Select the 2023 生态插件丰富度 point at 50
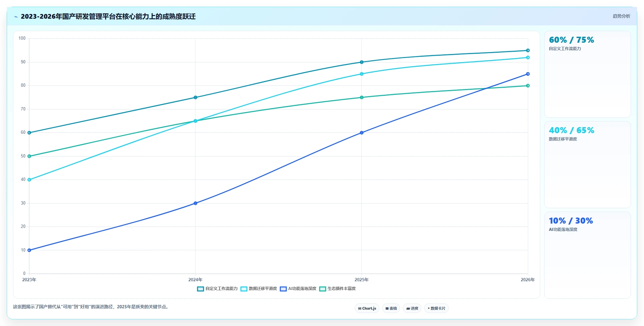This screenshot has height=326, width=644. coord(29,156)
